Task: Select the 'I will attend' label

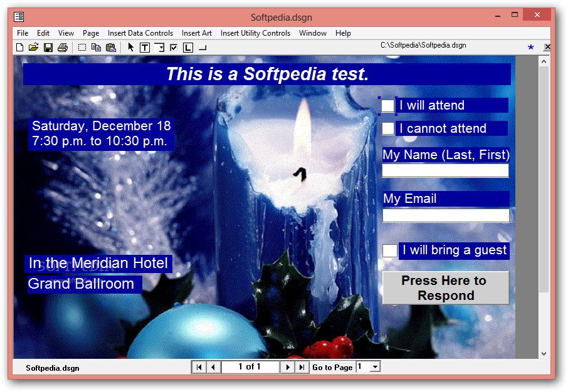Action: 452,105
